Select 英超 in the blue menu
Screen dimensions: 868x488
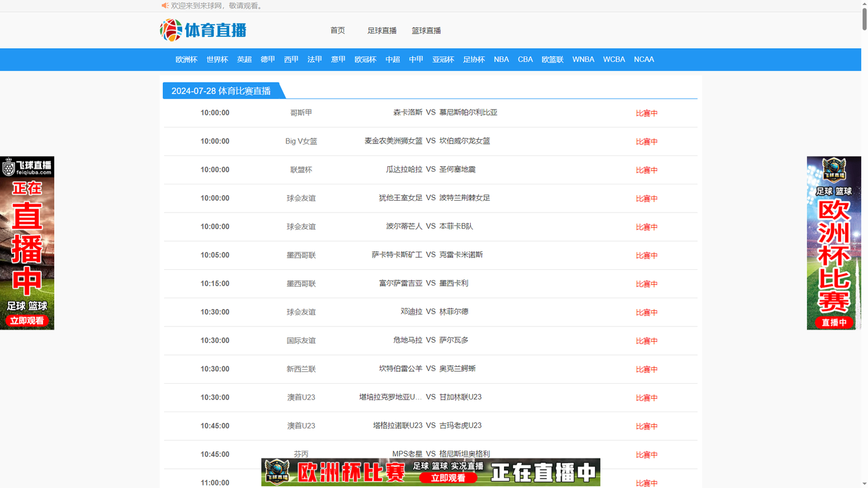(244, 59)
